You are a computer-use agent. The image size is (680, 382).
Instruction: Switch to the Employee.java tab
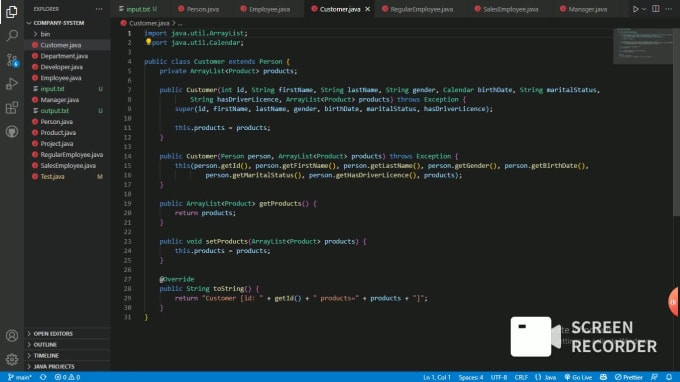(x=265, y=9)
